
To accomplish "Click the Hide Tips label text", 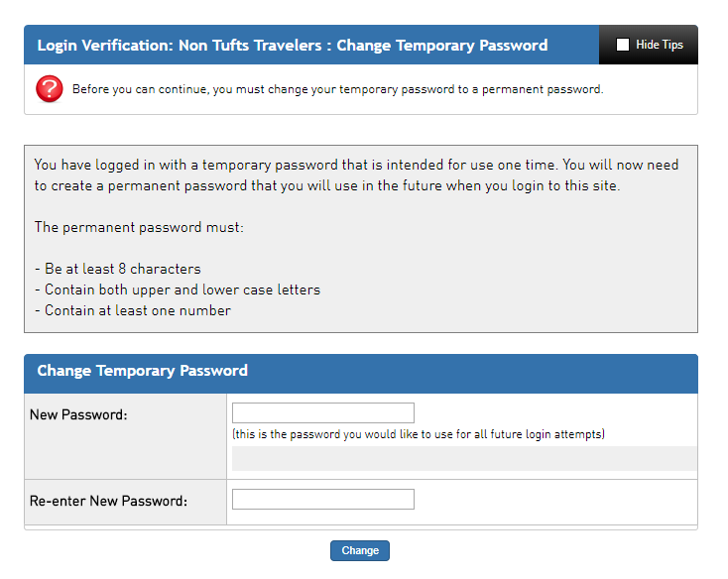I will pyautogui.click(x=660, y=45).
